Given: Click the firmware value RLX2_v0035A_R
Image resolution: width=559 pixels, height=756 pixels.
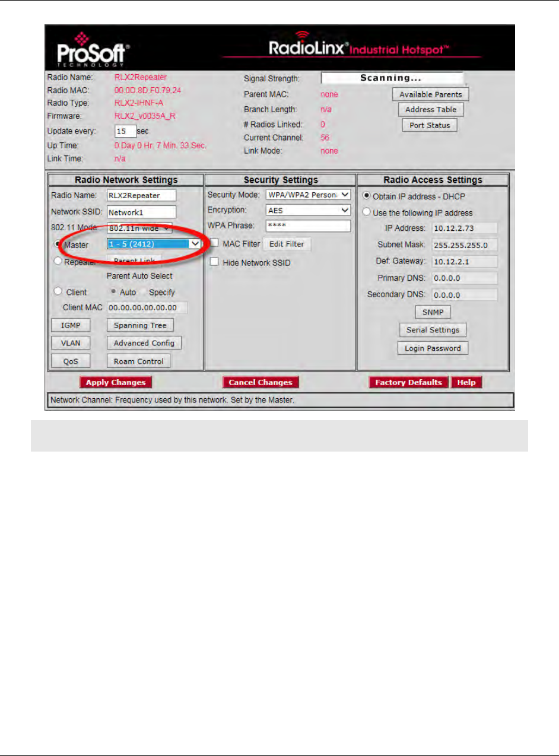Looking at the screenshot, I should tap(145, 116).
